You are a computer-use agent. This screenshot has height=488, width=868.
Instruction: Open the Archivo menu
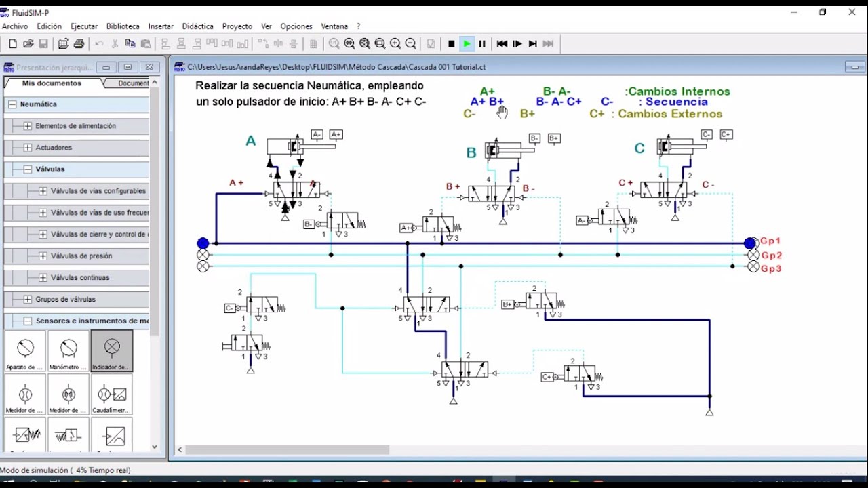[15, 26]
